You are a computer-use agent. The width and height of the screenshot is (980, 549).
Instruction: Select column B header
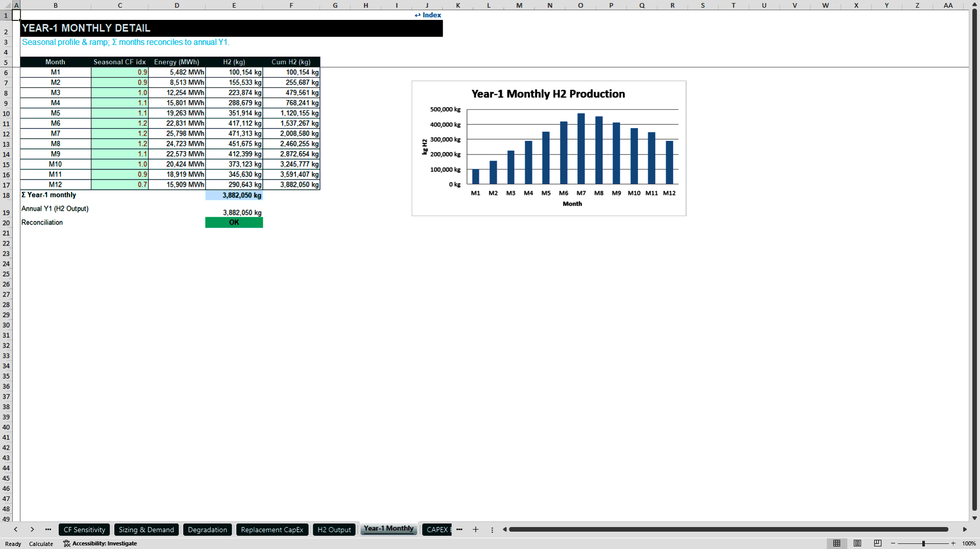[56, 5]
